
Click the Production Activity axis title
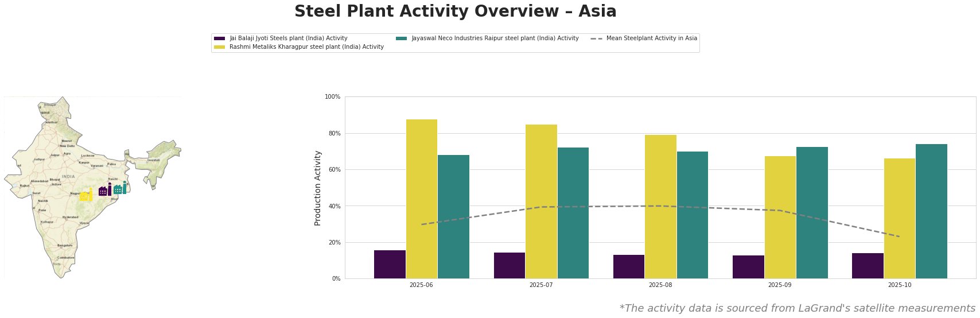[318, 188]
